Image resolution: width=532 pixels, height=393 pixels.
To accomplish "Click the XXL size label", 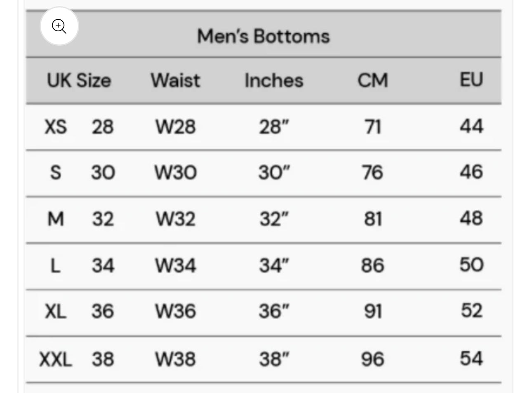I will [56, 359].
